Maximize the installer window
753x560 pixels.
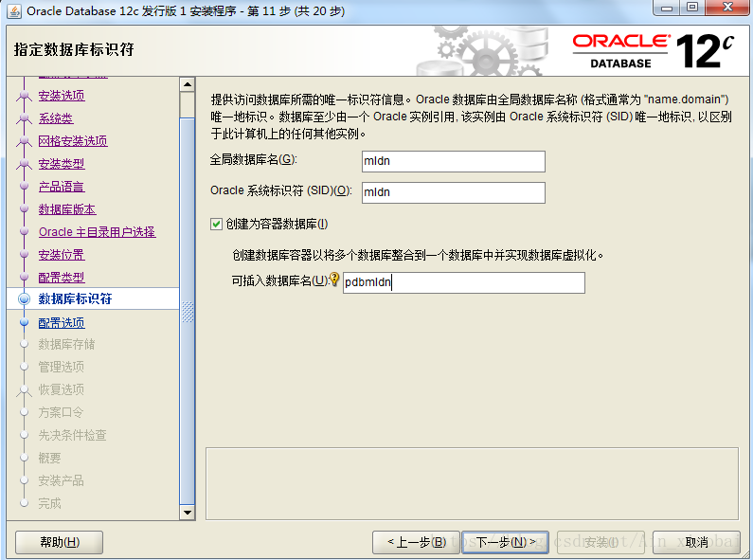tap(692, 8)
